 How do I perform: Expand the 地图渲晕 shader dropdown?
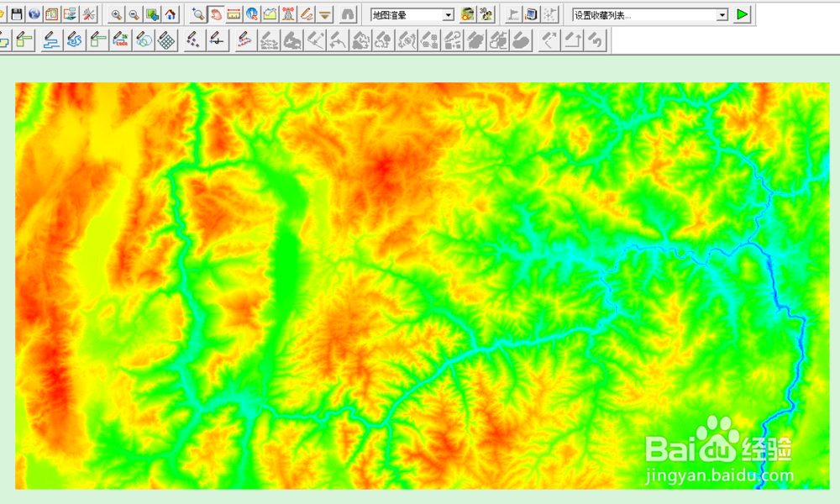point(449,15)
